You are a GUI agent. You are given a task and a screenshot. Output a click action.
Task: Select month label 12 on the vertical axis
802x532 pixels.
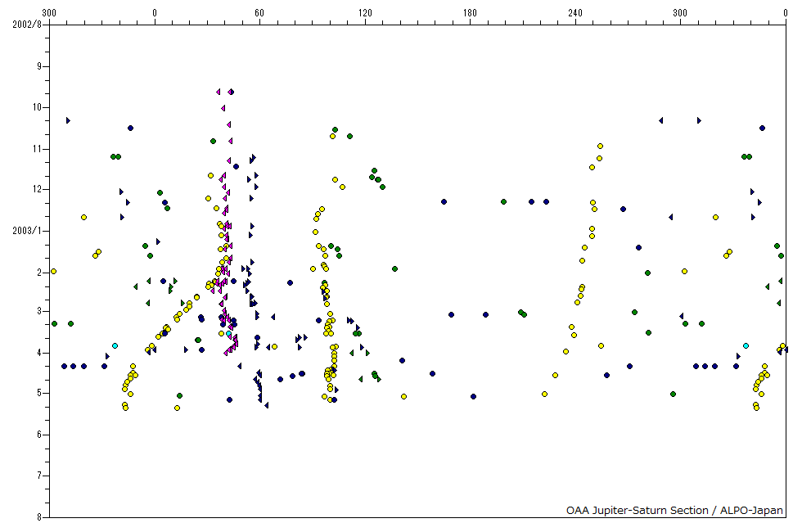[x=38, y=189]
